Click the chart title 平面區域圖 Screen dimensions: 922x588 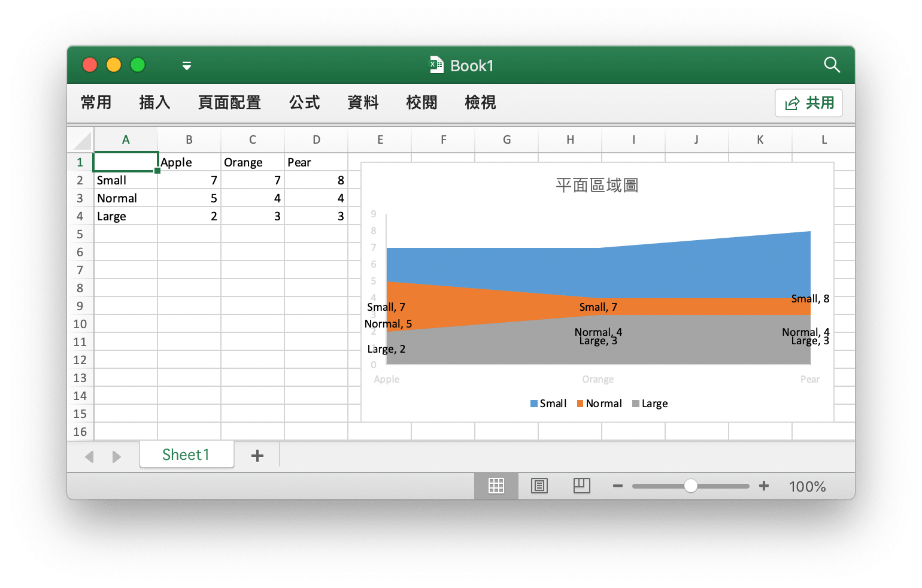coord(596,186)
